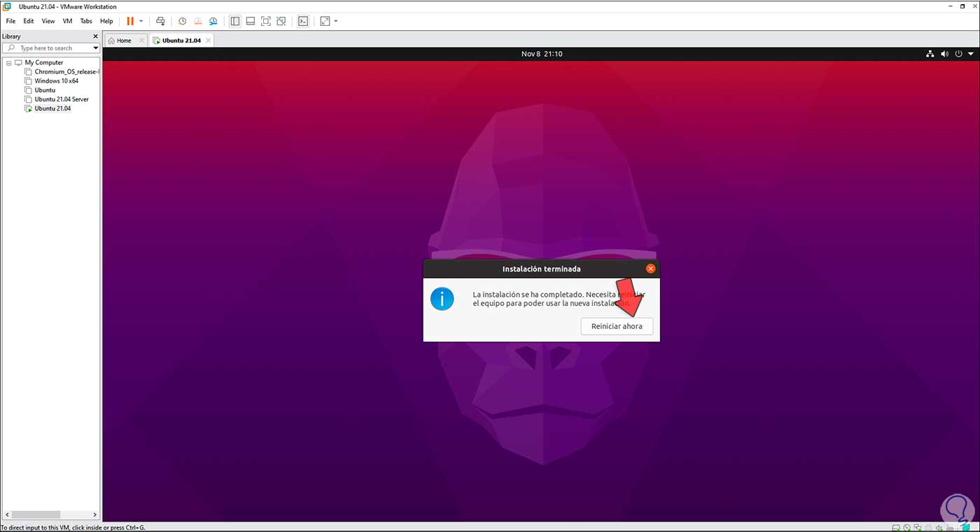Click the sound card status bar icon
The width and height of the screenshot is (980, 532).
939,528
